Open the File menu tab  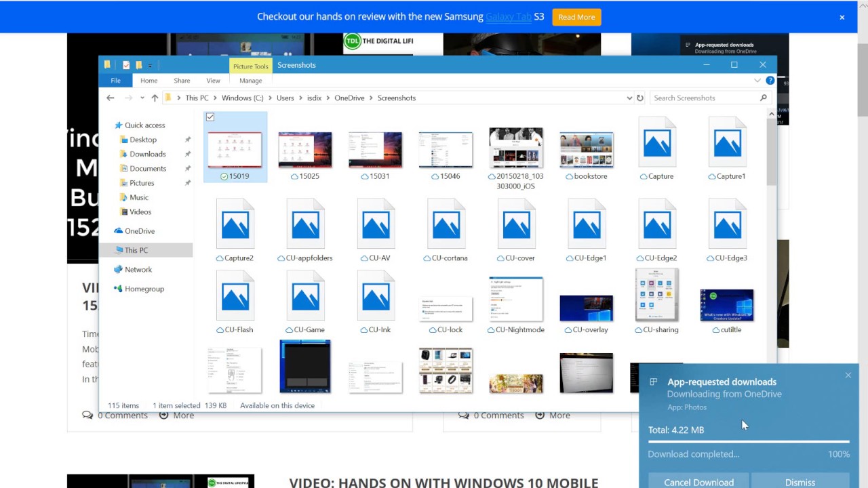pyautogui.click(x=116, y=81)
